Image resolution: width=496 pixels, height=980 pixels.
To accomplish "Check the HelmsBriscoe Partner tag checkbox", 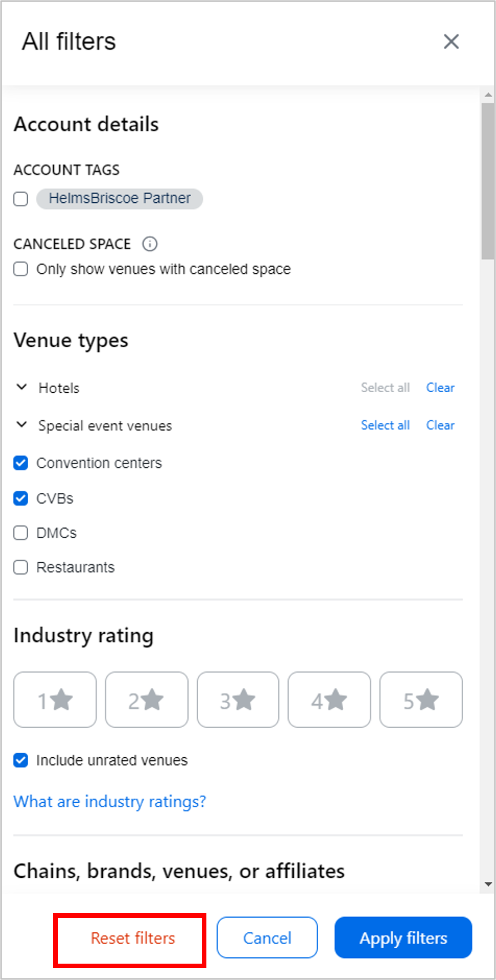I will (x=20, y=199).
